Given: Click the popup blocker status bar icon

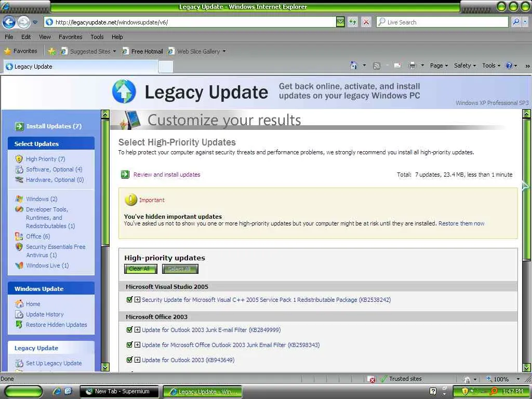Looking at the screenshot, I should [371, 379].
